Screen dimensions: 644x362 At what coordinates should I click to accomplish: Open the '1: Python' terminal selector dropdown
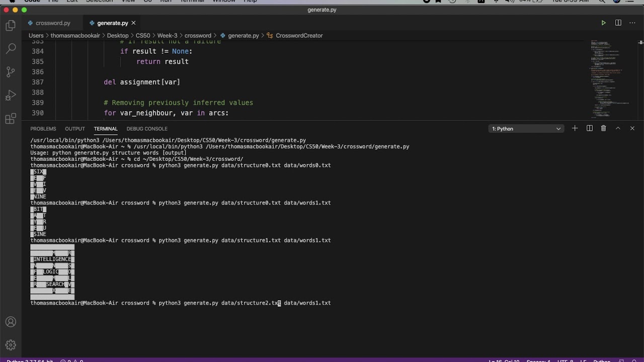click(526, 129)
